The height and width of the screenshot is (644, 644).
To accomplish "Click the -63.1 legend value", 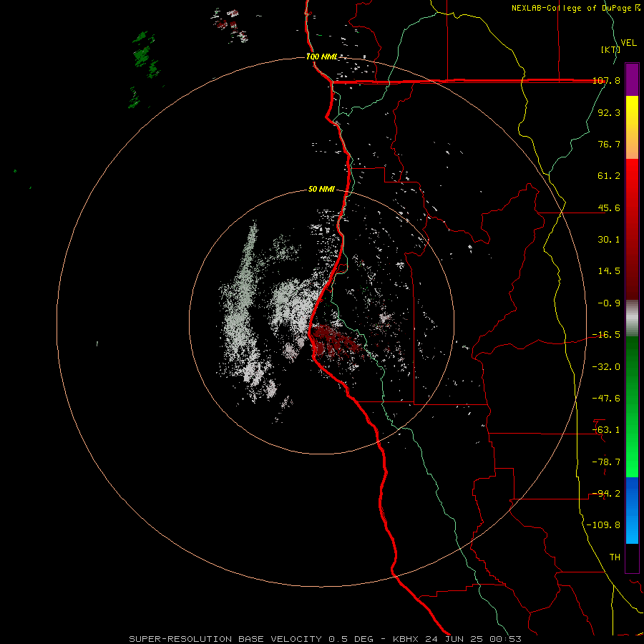I will (x=607, y=430).
